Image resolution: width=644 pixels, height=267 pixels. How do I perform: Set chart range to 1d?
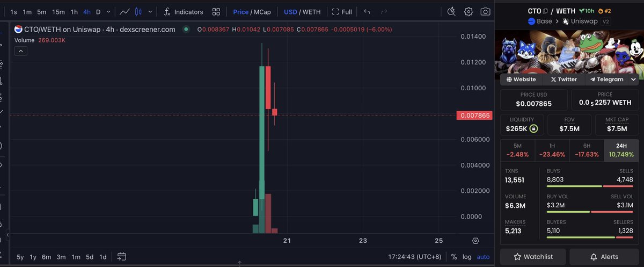coord(103,257)
